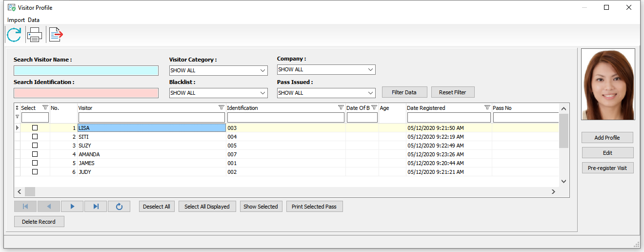Expand the Visitor Category dropdown
This screenshot has height=252, width=644.
point(263,70)
